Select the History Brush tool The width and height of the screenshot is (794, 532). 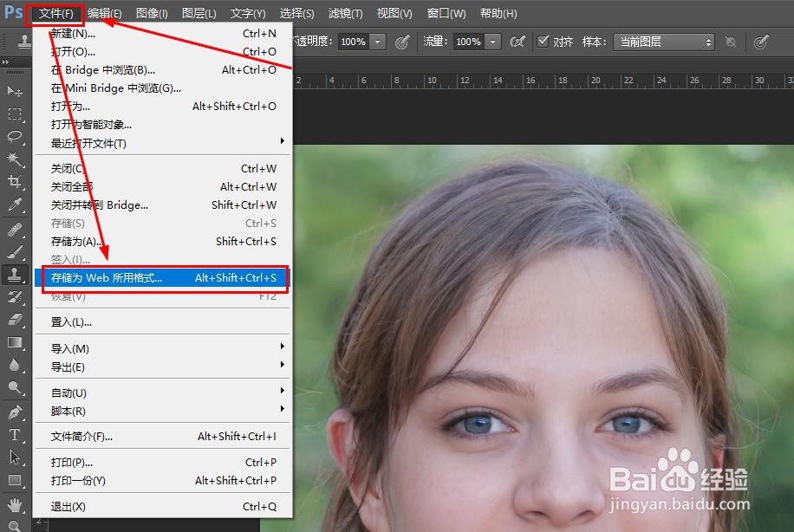tap(14, 297)
